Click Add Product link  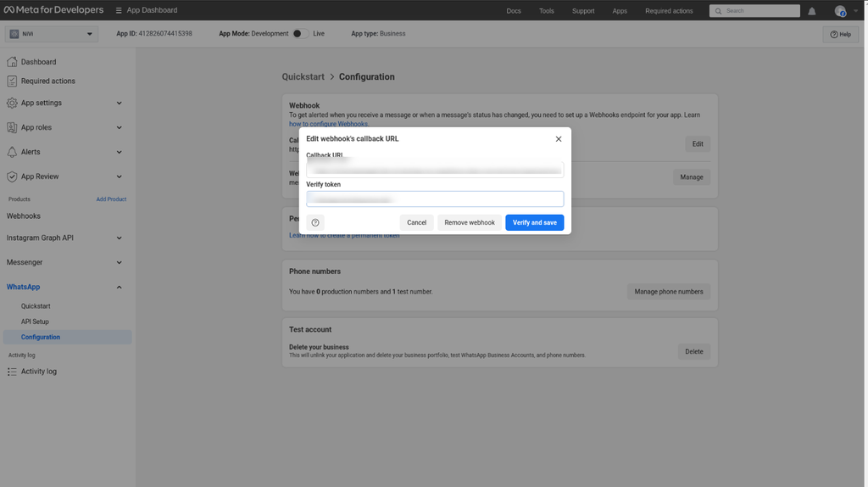tap(111, 199)
